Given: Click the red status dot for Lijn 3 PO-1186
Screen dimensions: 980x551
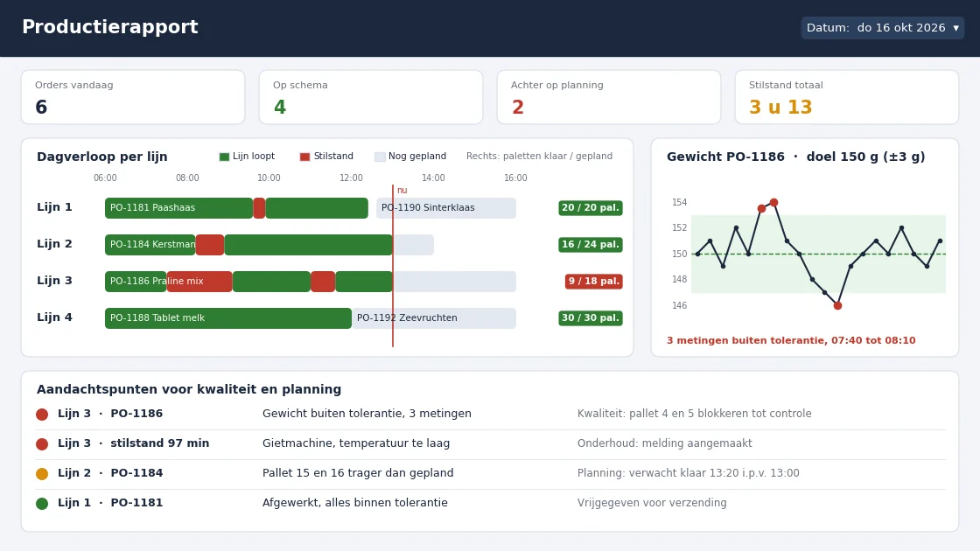Looking at the screenshot, I should tap(42, 415).
